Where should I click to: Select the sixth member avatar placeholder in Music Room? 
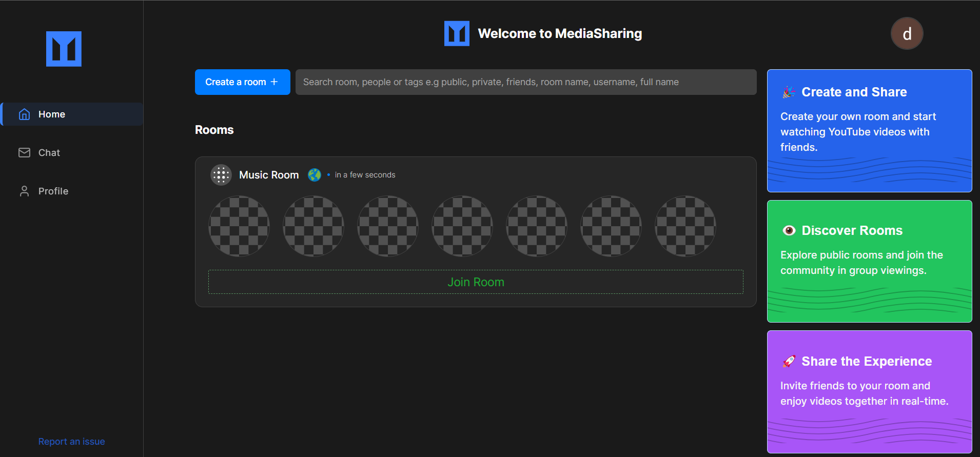tap(611, 226)
